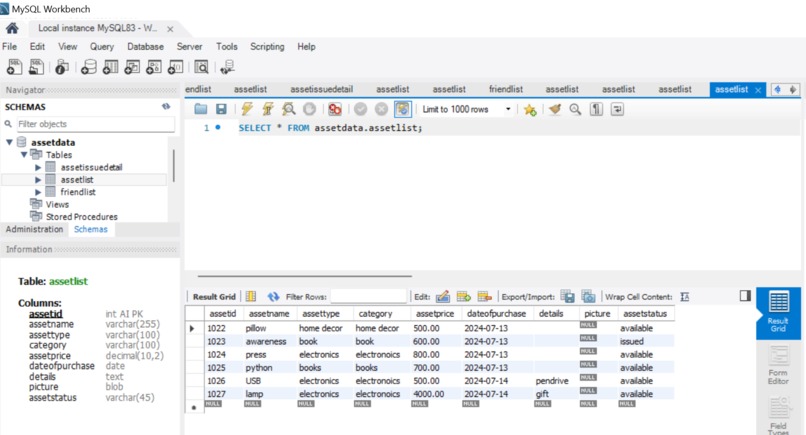Image resolution: width=806 pixels, height=435 pixels.
Task: Click the home icon tab
Action: click(12, 28)
